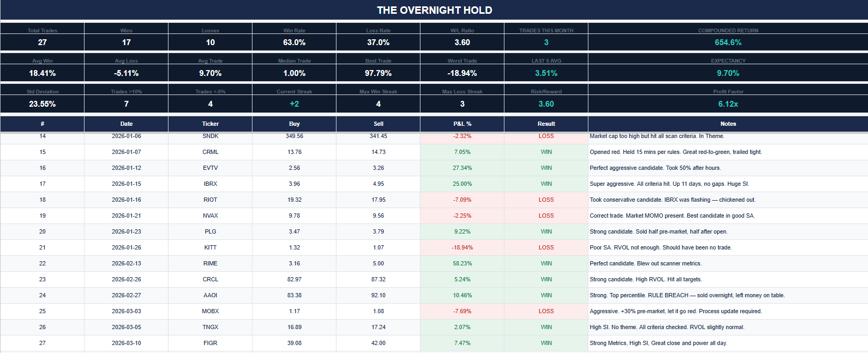This screenshot has width=868, height=353.
Task: Click THE OVERNIGHT HOLD title
Action: (x=434, y=10)
